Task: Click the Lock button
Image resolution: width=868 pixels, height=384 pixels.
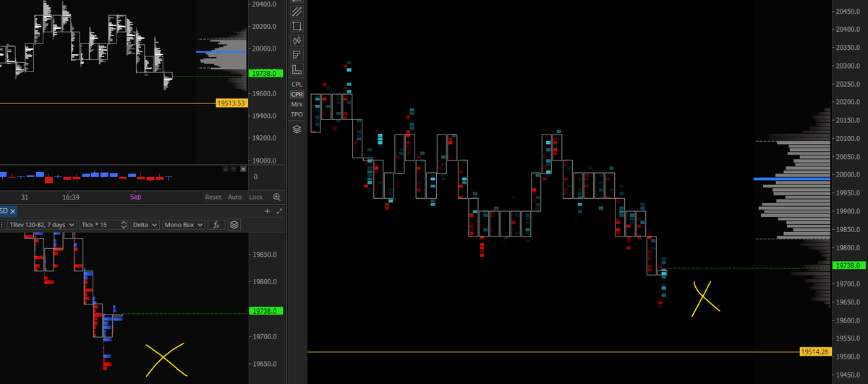Action: tap(255, 197)
